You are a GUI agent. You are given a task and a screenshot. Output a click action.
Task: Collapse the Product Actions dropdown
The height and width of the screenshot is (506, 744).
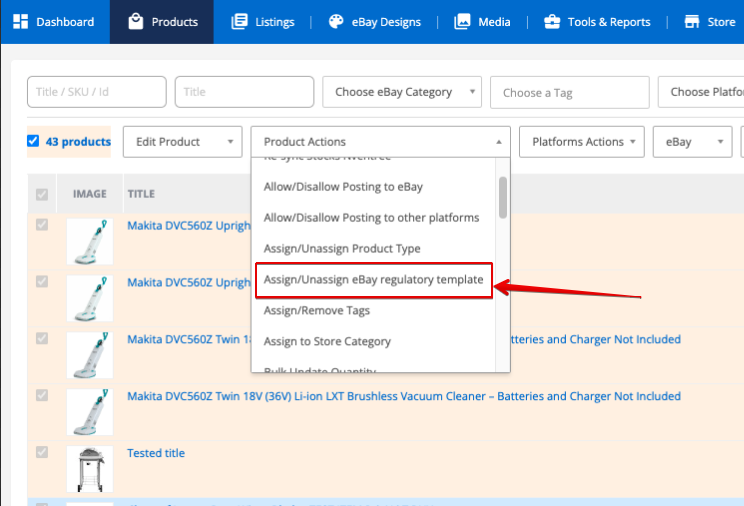click(381, 141)
